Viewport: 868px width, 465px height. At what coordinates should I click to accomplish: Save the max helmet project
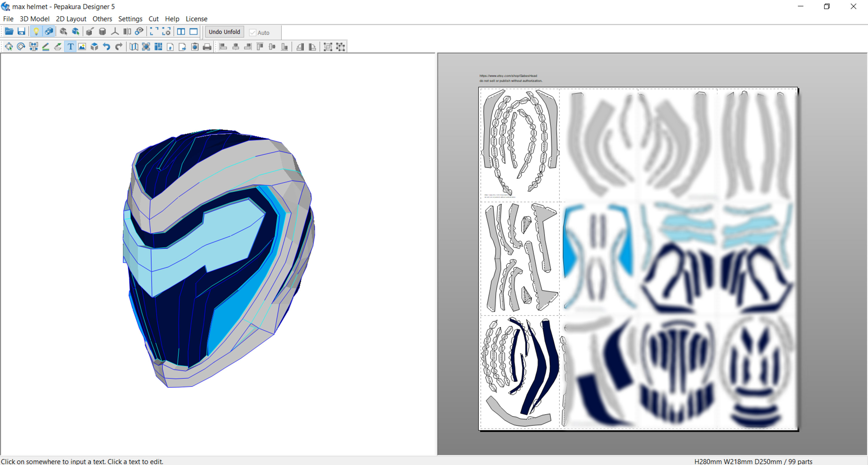pyautogui.click(x=21, y=31)
